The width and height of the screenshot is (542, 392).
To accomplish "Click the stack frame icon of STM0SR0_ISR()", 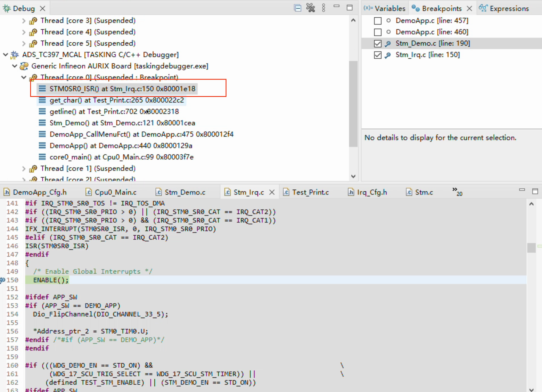I will tap(42, 89).
